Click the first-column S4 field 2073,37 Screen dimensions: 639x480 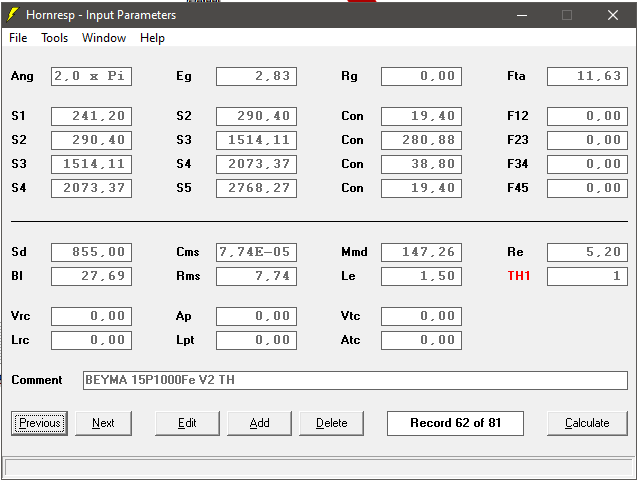pyautogui.click(x=91, y=188)
